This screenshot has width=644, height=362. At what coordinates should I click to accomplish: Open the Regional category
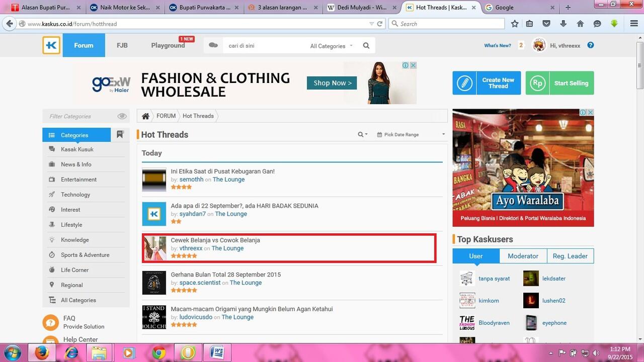(x=72, y=285)
